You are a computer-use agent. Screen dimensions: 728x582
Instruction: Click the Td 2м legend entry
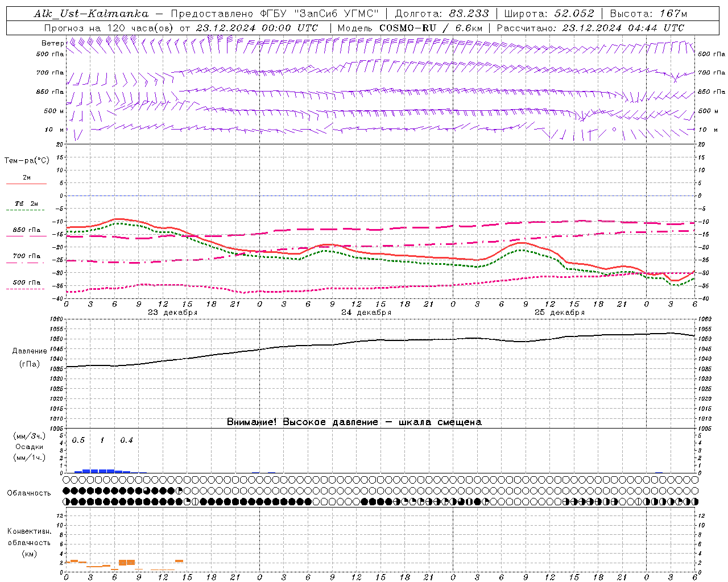point(26,203)
